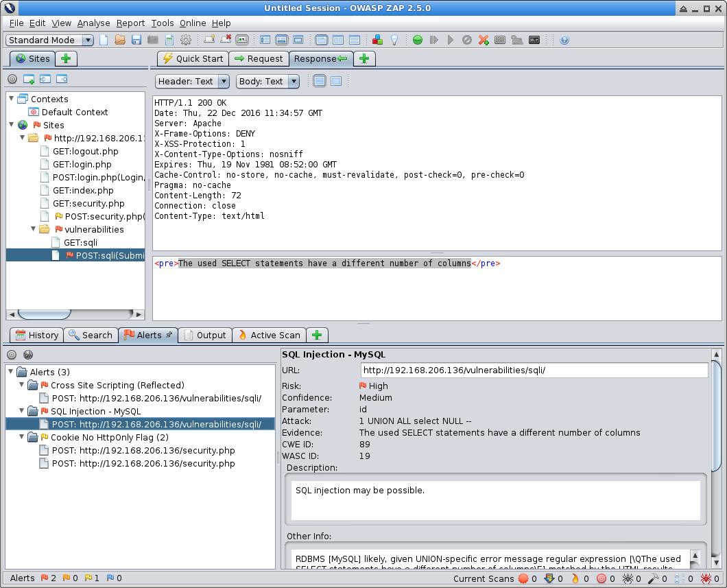Click the Import Context icon in Sites panel
Screen dimensions: 727x588
45,79
